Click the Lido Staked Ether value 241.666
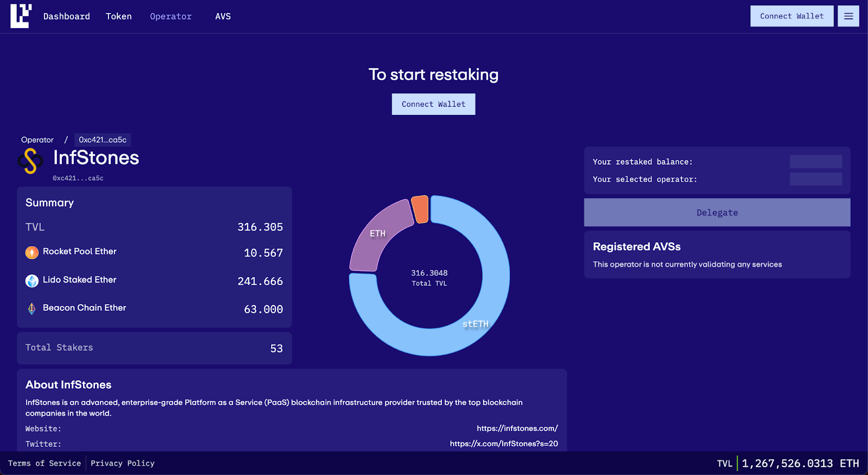This screenshot has width=868, height=475. [260, 281]
